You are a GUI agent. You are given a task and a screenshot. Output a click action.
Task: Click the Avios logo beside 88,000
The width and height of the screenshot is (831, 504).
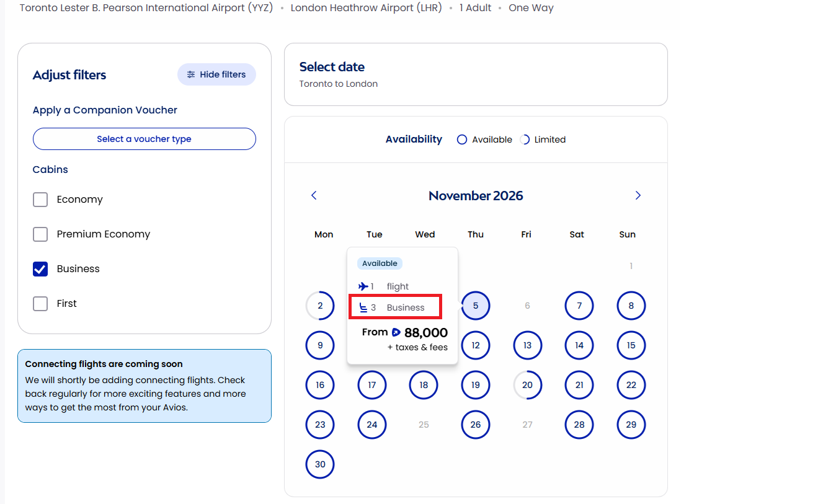[x=396, y=332]
